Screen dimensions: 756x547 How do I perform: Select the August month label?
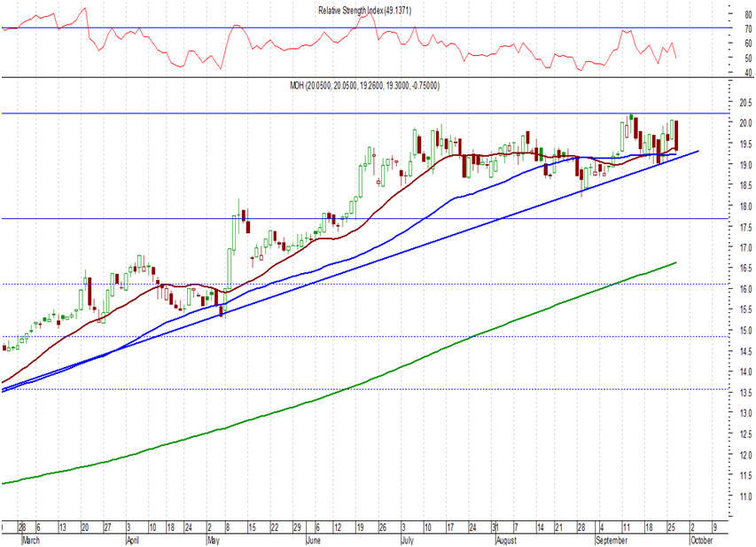[506, 540]
